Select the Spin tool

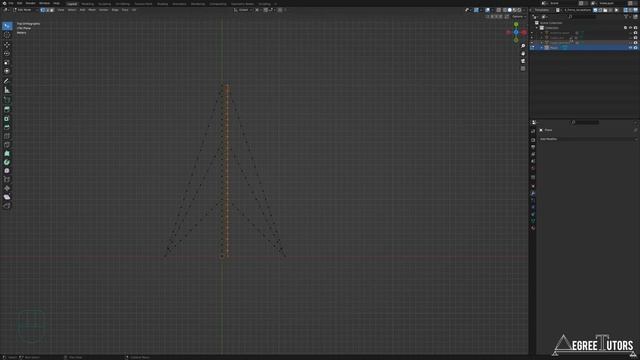click(7, 162)
